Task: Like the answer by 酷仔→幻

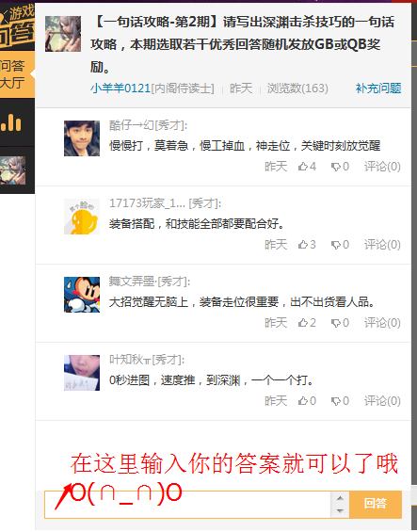Action: 307,167
